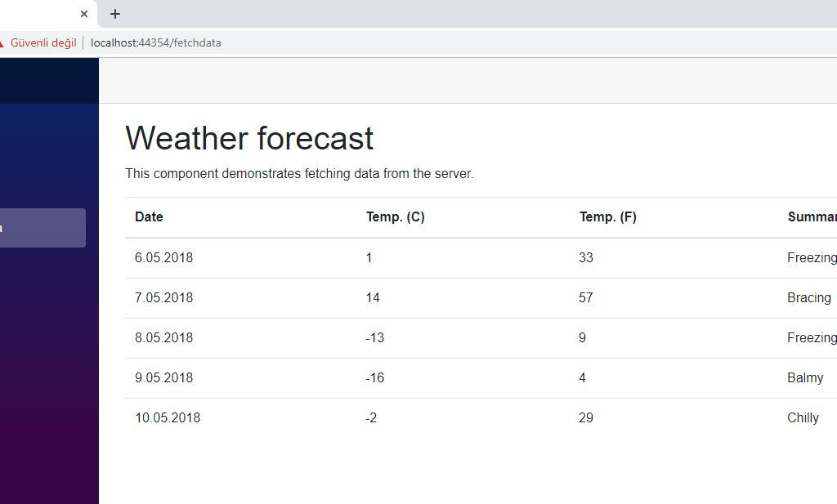This screenshot has height=504, width=837.
Task: Open a new browser tab
Action: click(115, 14)
